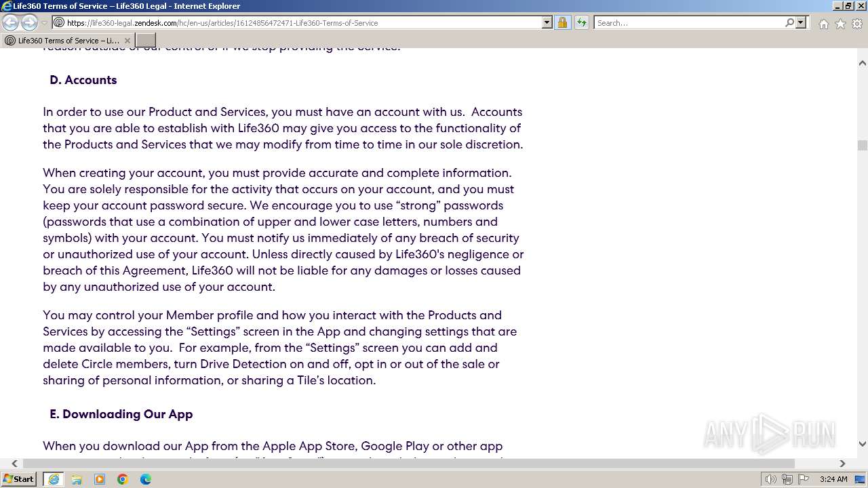Click paragraph starting "When creating your account"
The width and height of the screenshot is (868, 488).
pos(283,230)
